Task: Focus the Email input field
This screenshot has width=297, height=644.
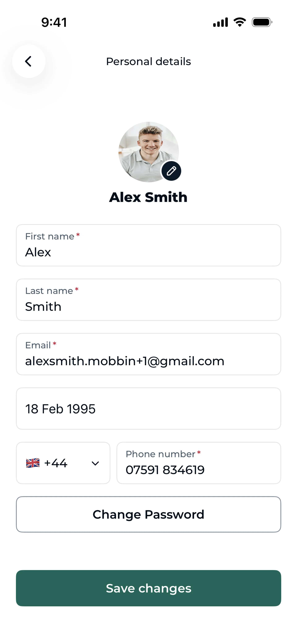Action: coord(148,354)
